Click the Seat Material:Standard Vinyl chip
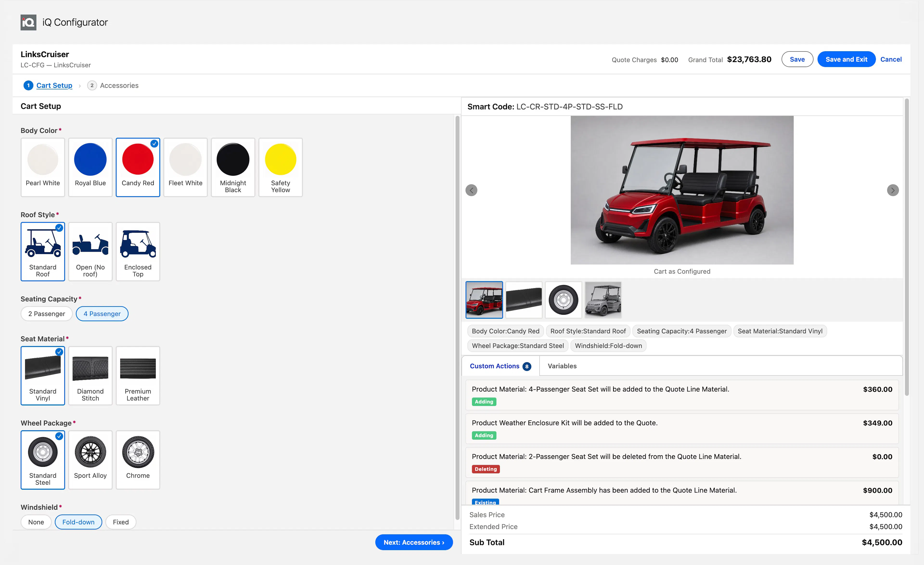 pos(780,331)
